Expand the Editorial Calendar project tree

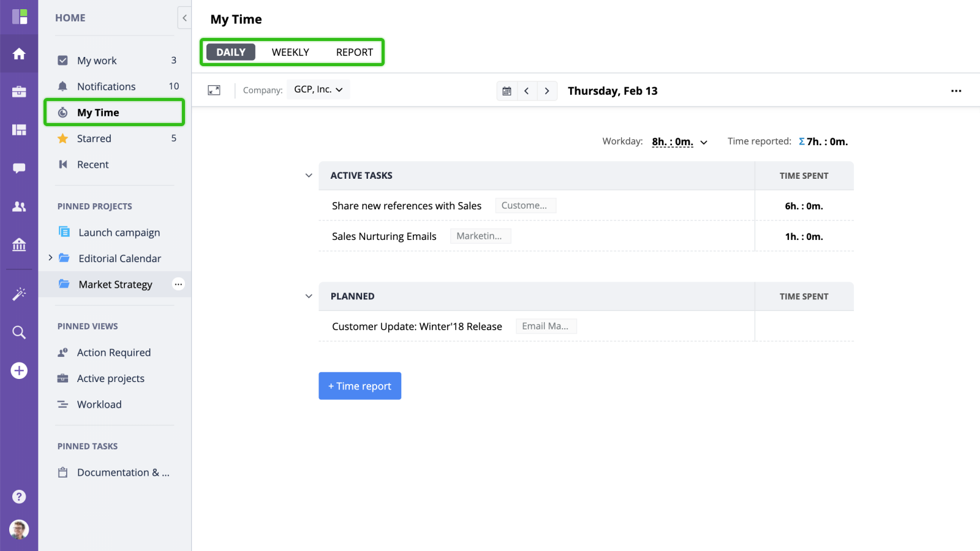click(50, 258)
